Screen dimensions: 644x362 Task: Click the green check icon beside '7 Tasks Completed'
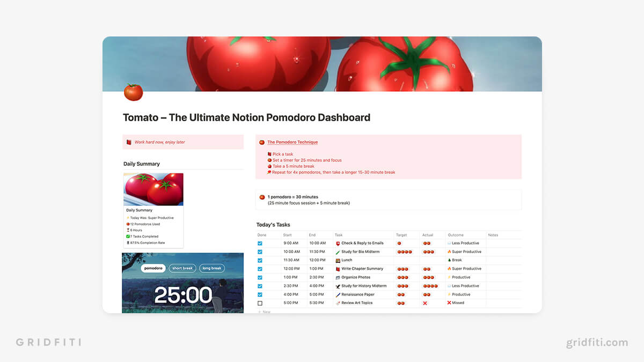[128, 237]
